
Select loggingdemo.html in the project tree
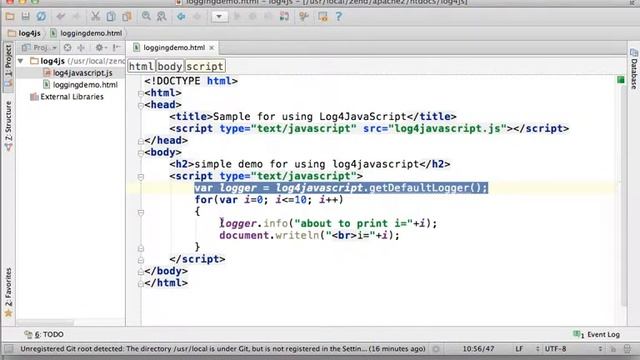80,84
